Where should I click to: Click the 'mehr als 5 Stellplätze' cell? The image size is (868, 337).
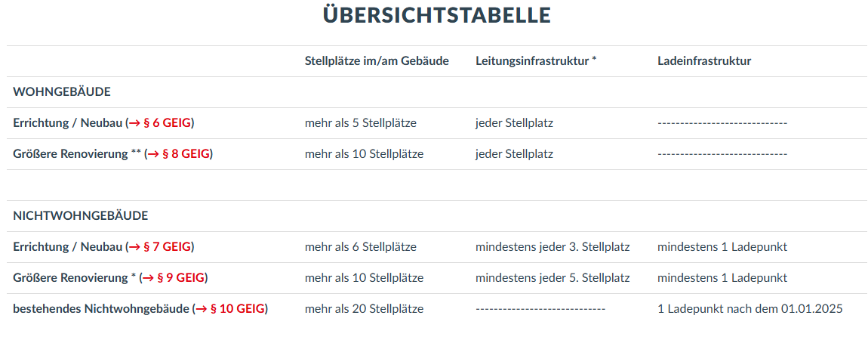(x=360, y=123)
